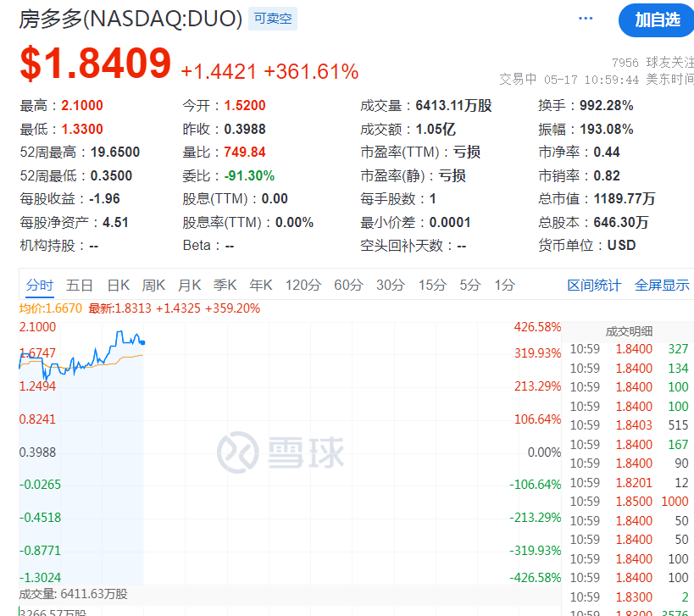Image resolution: width=694 pixels, height=616 pixels.
Task: Show the 年K yearly candlestick chart
Action: coord(260,286)
